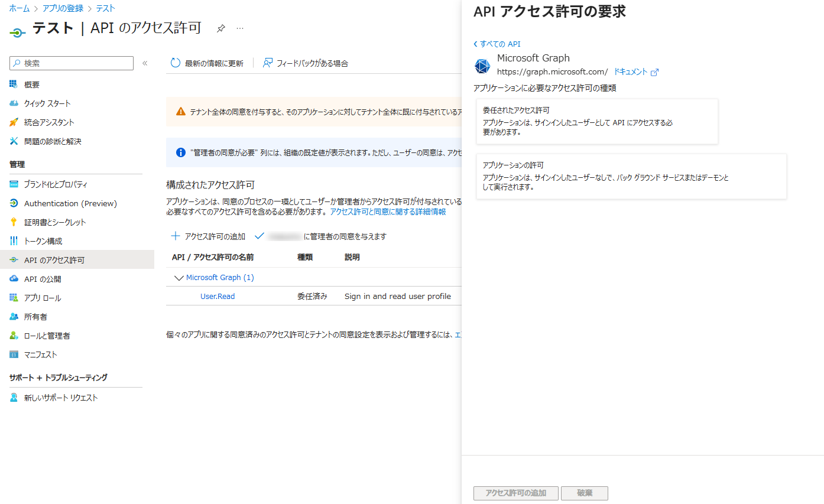824x504 pixels.
Task: Click the 所有者 people icon
Action: coord(14,317)
